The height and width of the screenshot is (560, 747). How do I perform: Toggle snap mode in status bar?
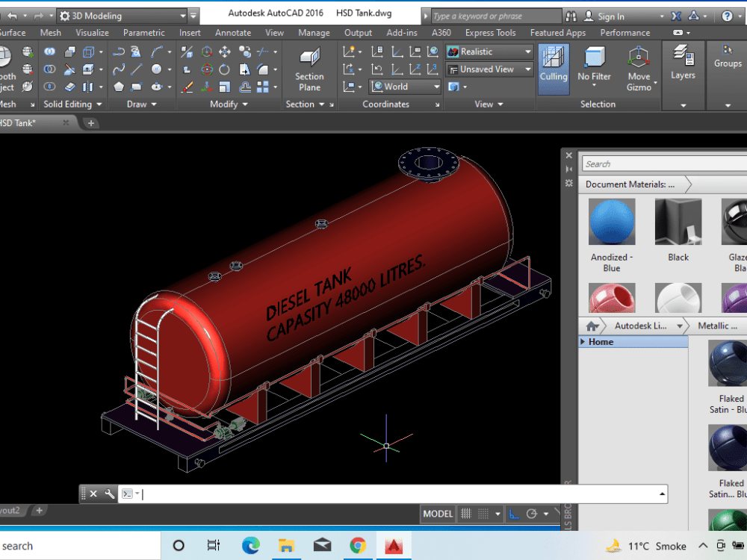pyautogui.click(x=483, y=514)
